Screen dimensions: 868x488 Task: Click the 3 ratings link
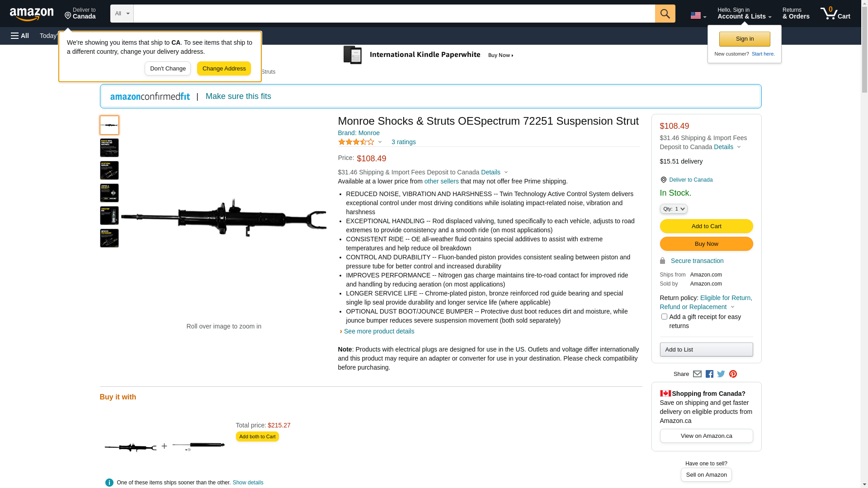[403, 142]
